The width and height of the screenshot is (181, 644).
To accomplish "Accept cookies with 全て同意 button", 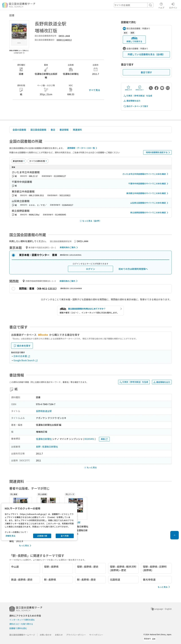I will point(65,536).
